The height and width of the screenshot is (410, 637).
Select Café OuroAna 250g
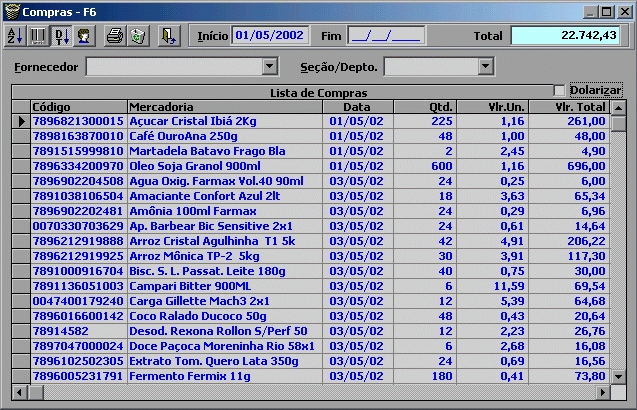[183, 136]
